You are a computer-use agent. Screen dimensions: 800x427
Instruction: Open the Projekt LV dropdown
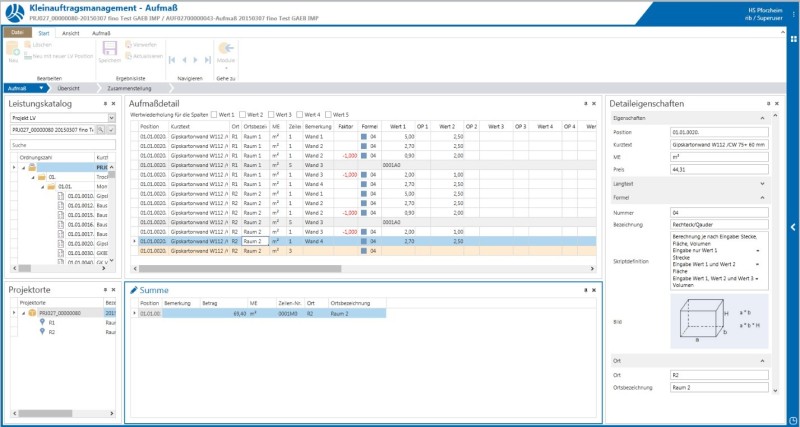tap(111, 117)
